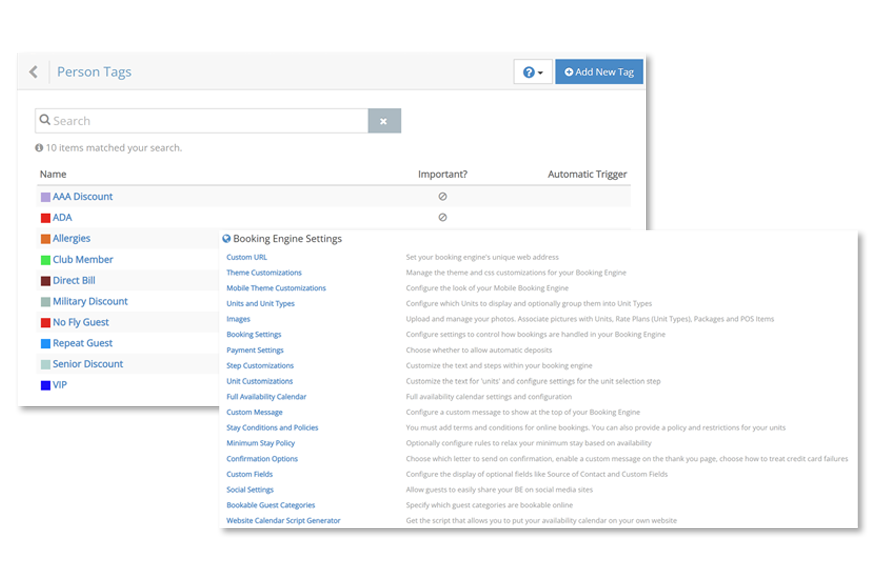This screenshot has width=875, height=581.
Task: Open Website Calendar Script Generator
Action: (284, 521)
